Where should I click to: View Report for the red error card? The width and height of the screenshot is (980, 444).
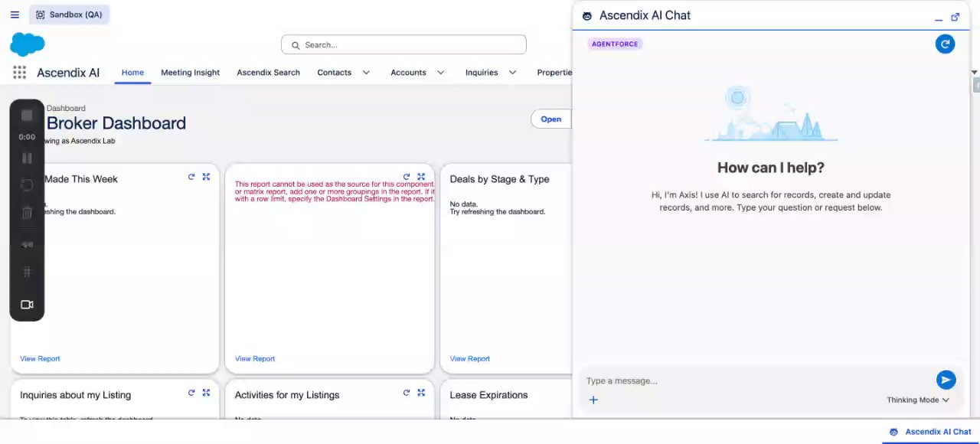click(x=255, y=358)
